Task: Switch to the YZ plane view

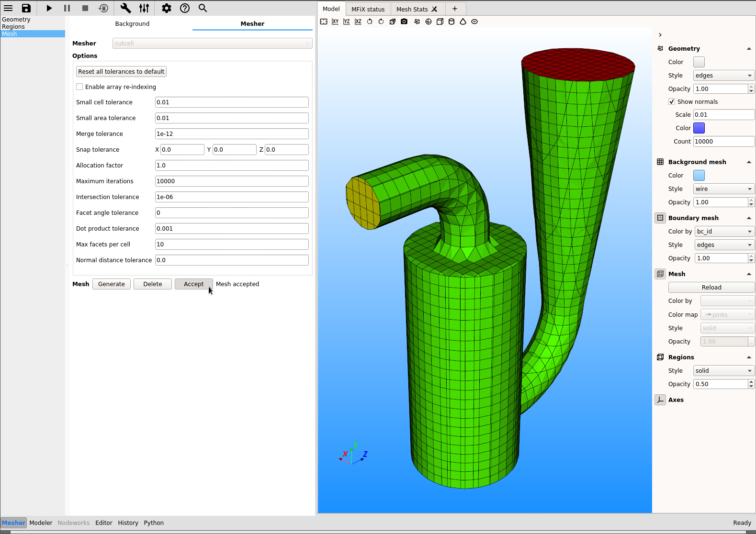Action: click(347, 22)
